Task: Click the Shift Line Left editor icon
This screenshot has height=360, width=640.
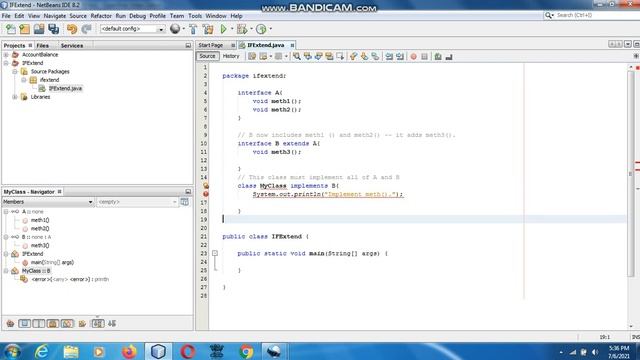Action: [x=389, y=56]
